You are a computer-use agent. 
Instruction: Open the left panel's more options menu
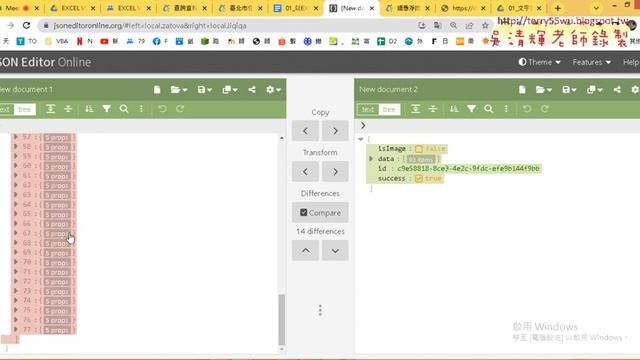pyautogui.click(x=141, y=109)
